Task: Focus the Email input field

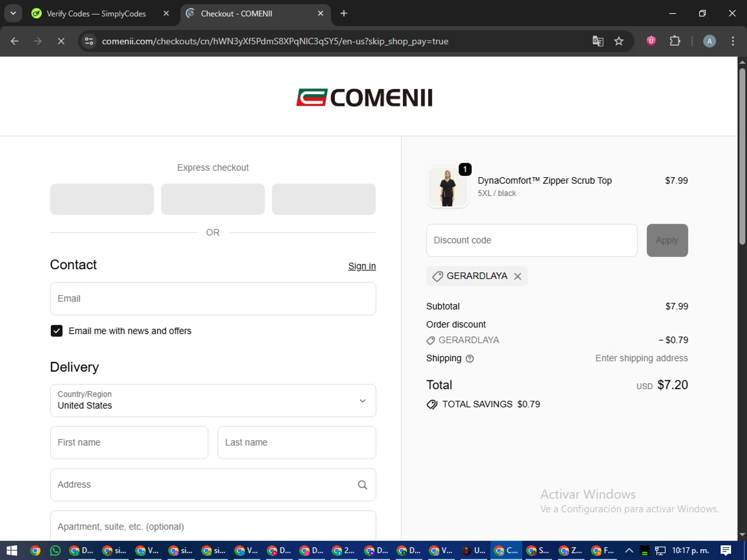Action: click(x=213, y=299)
